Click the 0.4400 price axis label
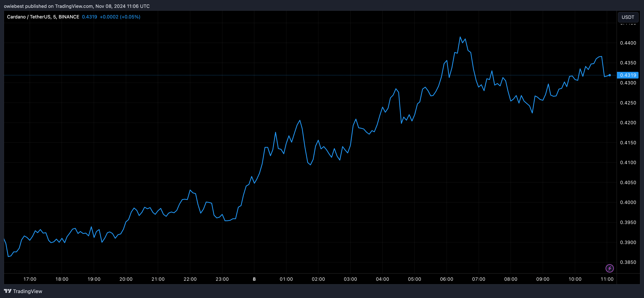This screenshot has width=644, height=298. tap(628, 43)
